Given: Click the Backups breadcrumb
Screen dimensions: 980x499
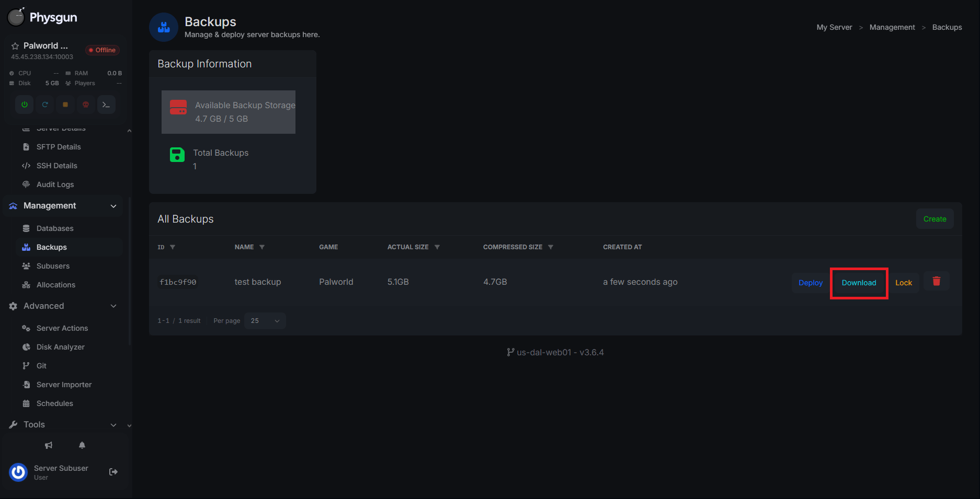Looking at the screenshot, I should click(947, 27).
